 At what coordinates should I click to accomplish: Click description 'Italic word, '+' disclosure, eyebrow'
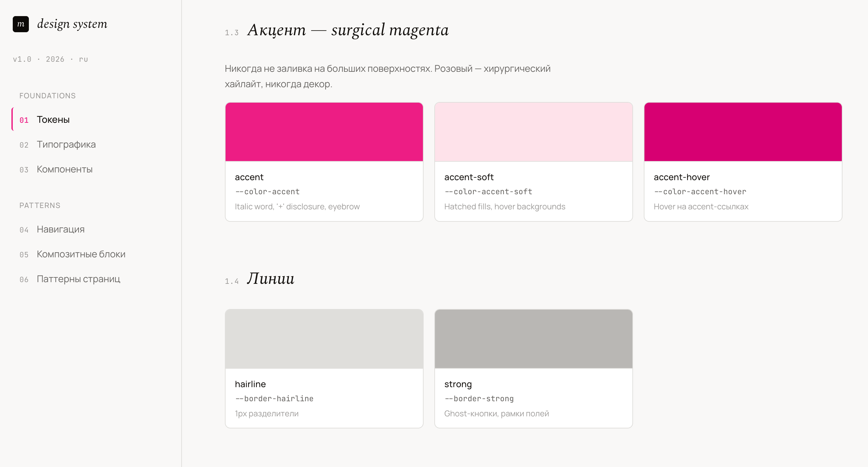pos(297,206)
